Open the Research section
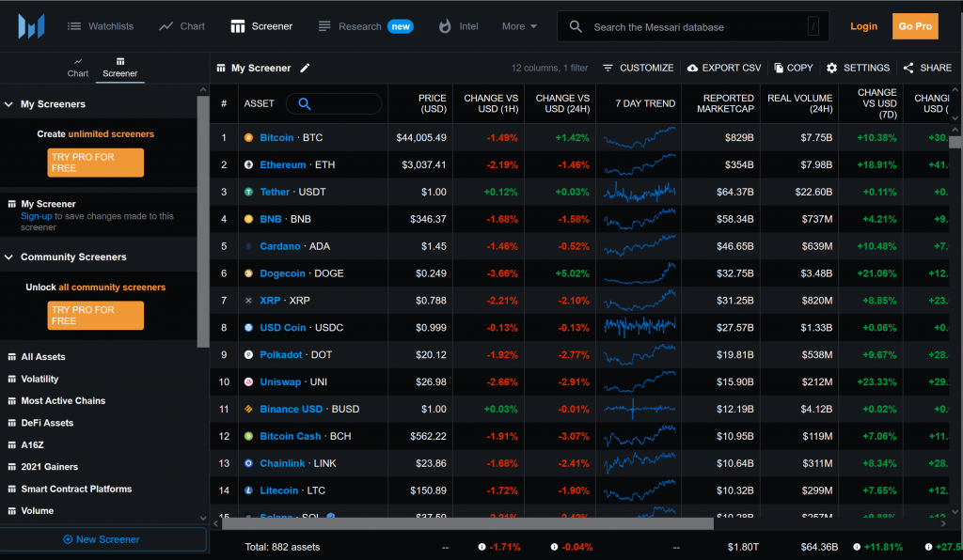The height and width of the screenshot is (560, 963). (x=366, y=26)
